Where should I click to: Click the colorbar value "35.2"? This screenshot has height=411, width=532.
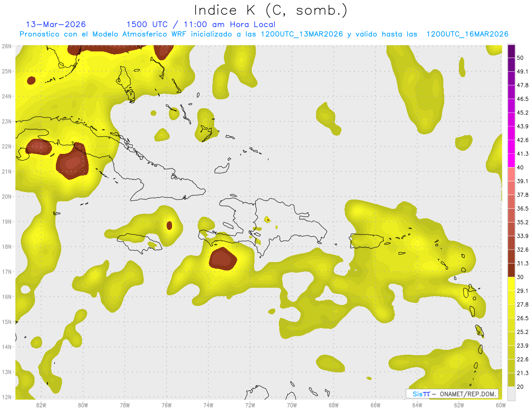coord(523,222)
